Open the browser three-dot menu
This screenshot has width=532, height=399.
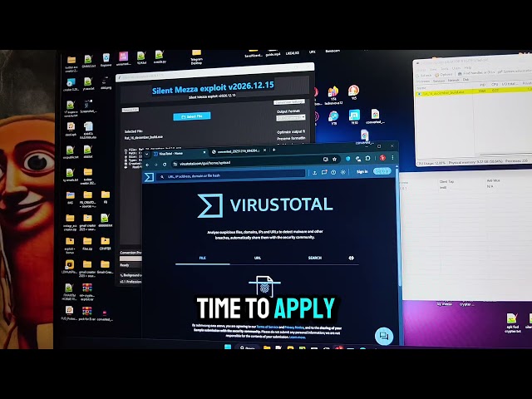tap(392, 157)
